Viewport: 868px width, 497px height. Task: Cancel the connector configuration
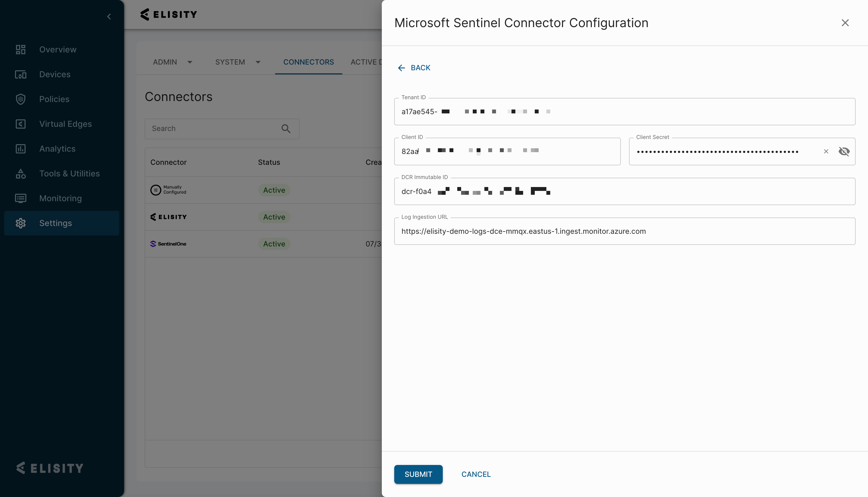(476, 474)
